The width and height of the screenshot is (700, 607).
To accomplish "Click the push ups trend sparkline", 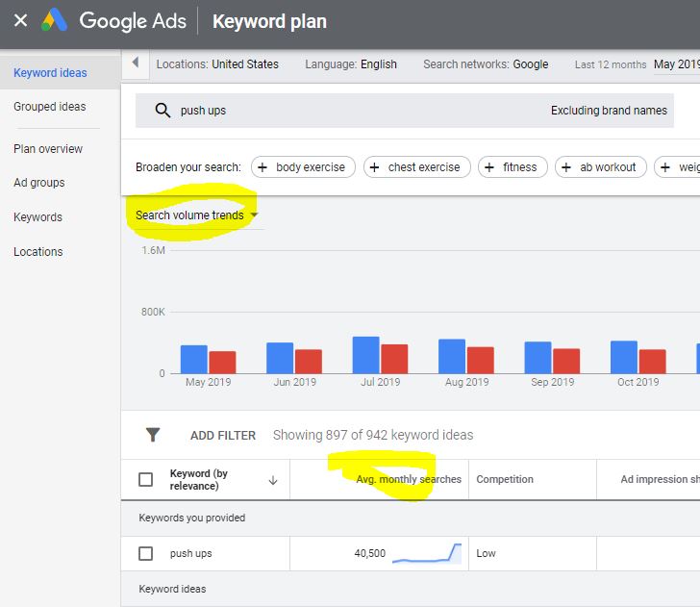I will pyautogui.click(x=427, y=553).
